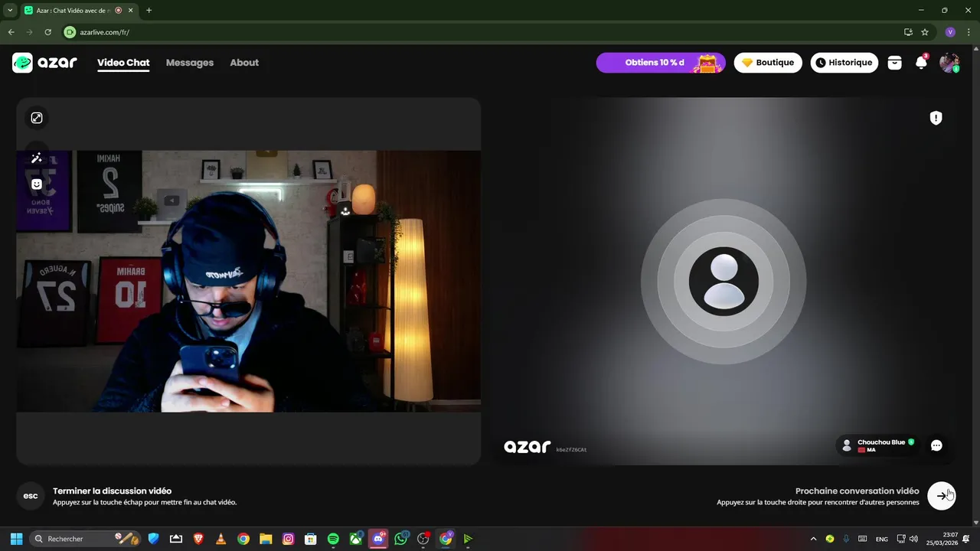The height and width of the screenshot is (551, 980).
Task: Open Microsoft Store from taskbar
Action: [310, 539]
